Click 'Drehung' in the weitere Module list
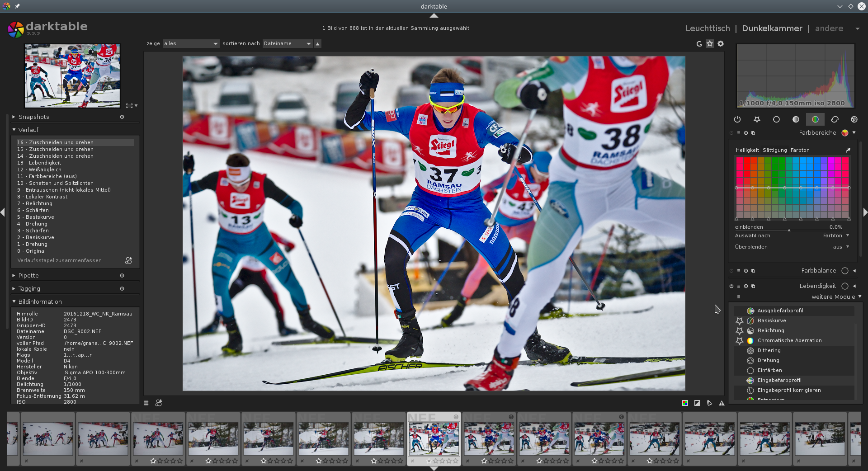This screenshot has height=471, width=868. tap(768, 360)
